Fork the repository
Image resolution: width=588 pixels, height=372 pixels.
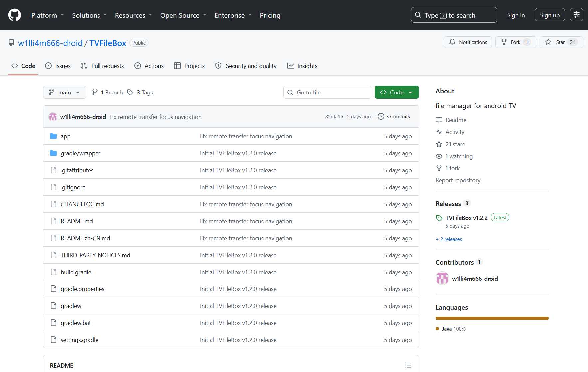tap(516, 42)
